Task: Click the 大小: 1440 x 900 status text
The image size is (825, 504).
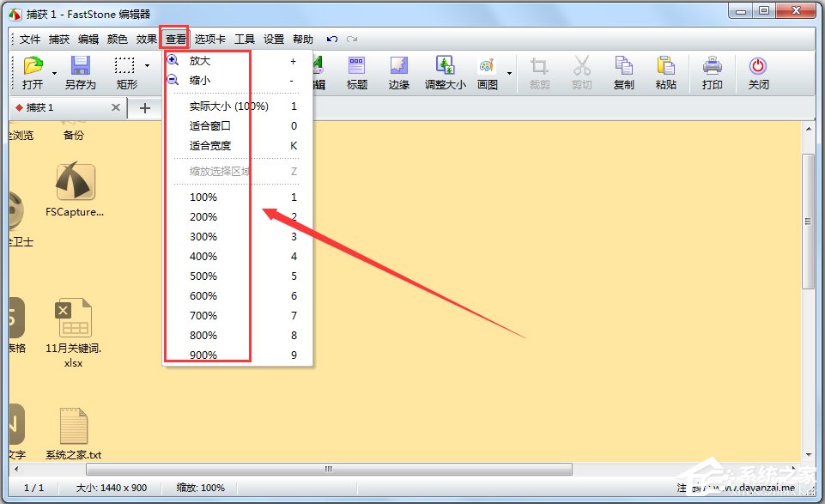Action: point(111,488)
